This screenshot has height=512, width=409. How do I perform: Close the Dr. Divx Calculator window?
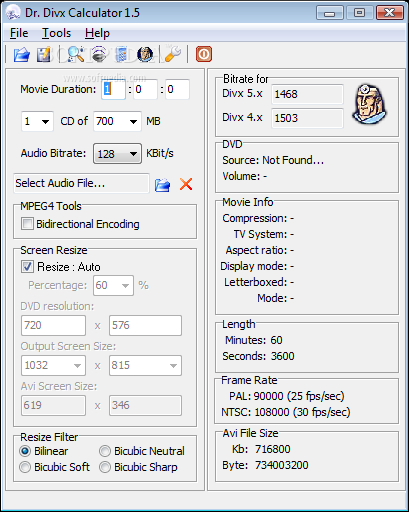(x=390, y=13)
